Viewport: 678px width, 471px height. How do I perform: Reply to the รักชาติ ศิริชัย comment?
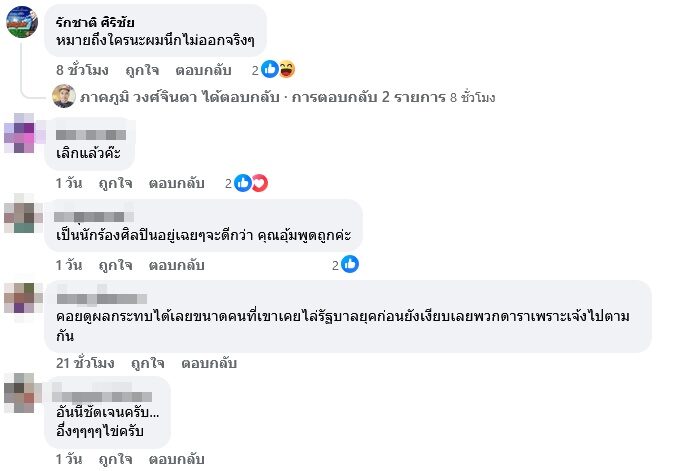click(x=204, y=71)
